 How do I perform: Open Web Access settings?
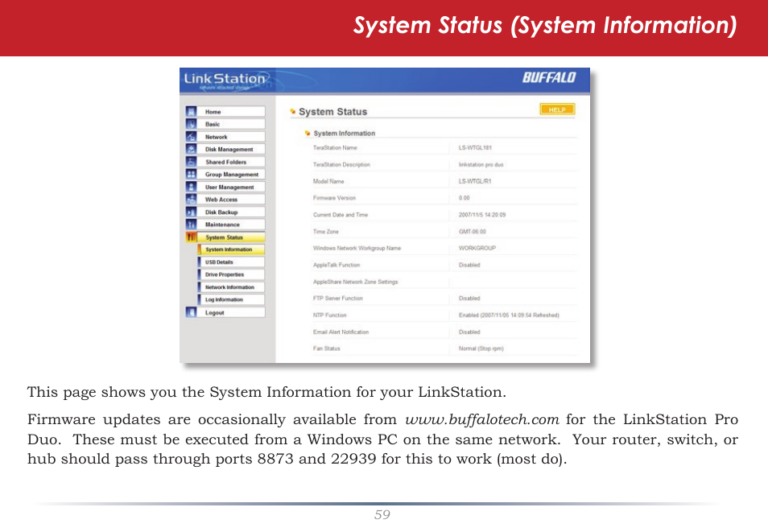tap(231, 200)
